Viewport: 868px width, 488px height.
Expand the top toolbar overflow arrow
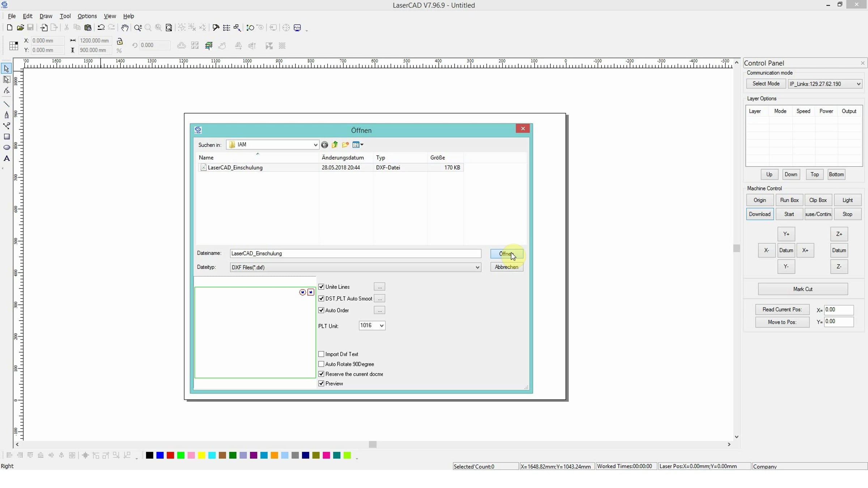point(307,30)
